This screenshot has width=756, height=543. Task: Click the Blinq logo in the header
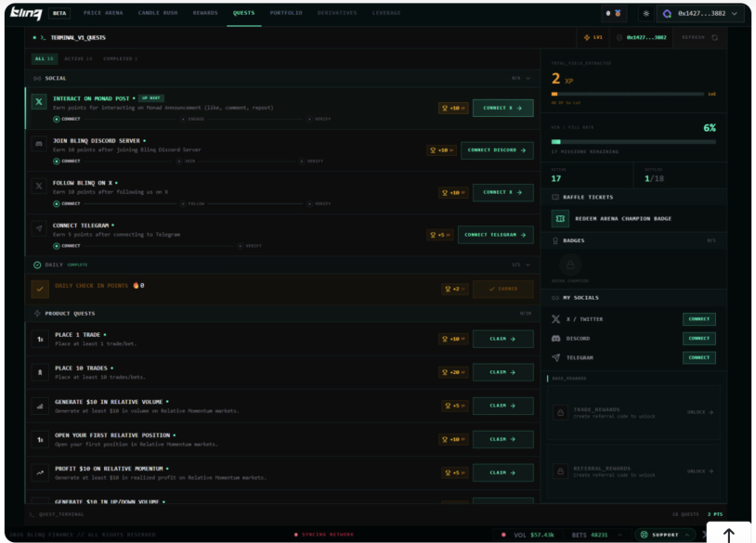[26, 14]
